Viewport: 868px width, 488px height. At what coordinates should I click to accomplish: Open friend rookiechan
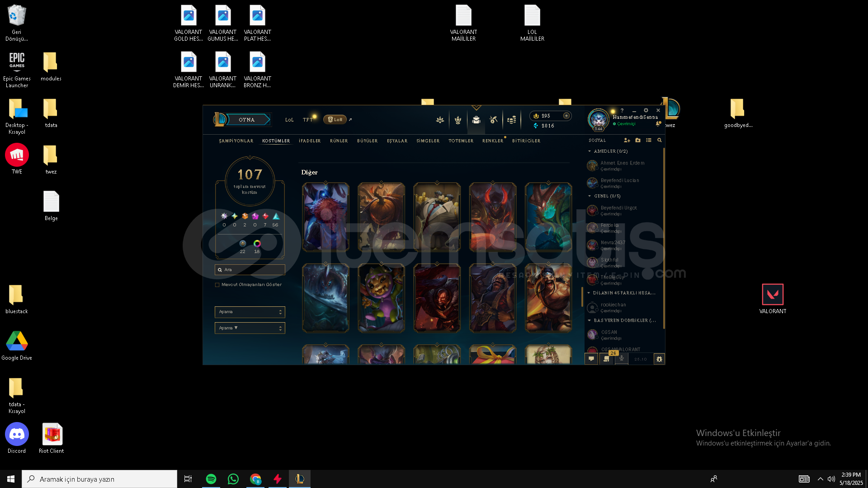coord(623,308)
